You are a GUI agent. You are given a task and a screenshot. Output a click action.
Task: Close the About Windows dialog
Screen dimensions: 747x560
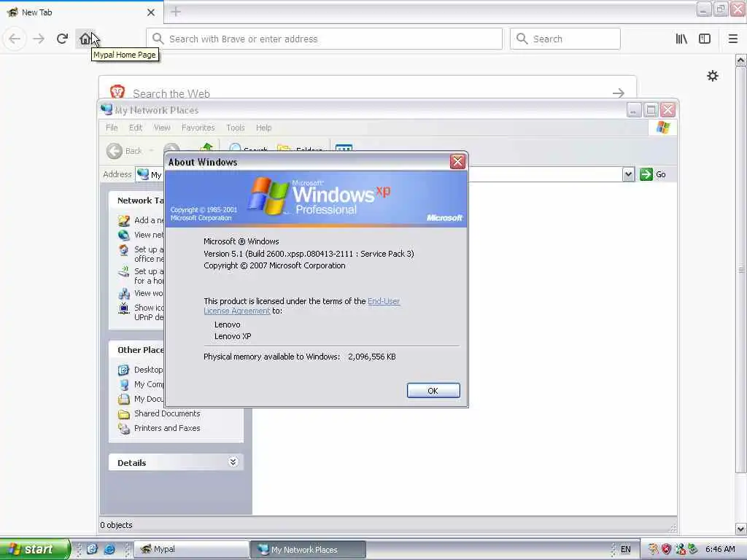click(457, 162)
